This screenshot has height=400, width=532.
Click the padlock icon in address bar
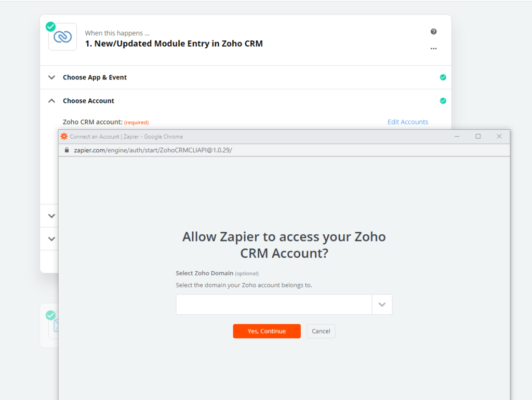click(x=67, y=150)
